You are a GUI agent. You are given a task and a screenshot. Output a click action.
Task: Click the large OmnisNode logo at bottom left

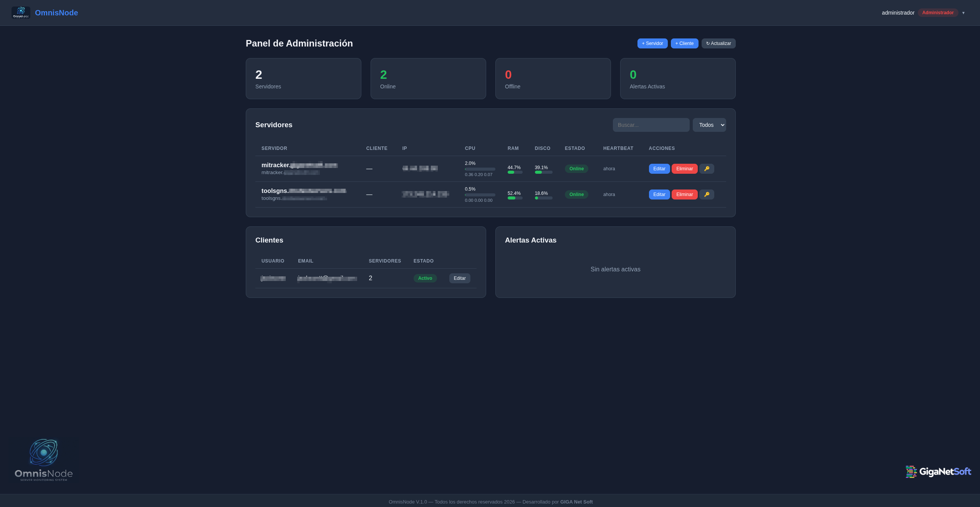tap(44, 460)
